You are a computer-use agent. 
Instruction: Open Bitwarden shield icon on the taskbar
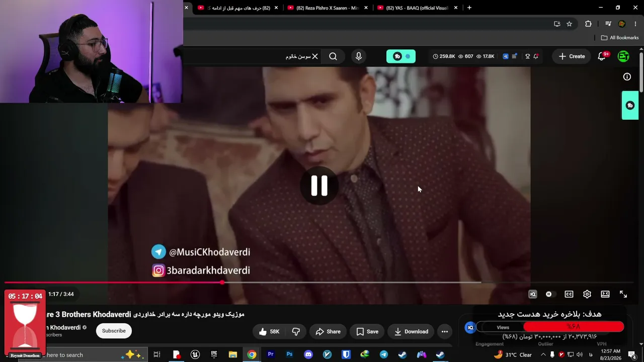(x=346, y=355)
